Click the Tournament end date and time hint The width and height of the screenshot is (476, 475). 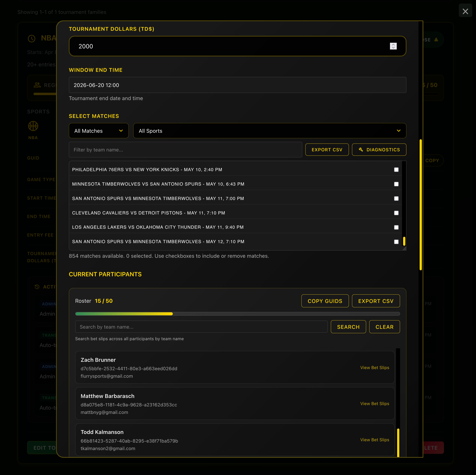tap(106, 98)
